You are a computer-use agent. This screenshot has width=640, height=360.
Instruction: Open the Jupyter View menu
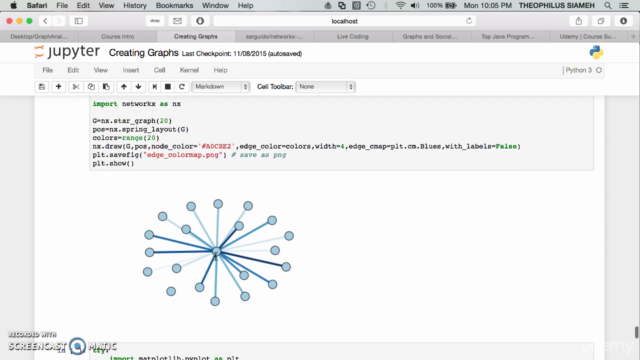101,70
